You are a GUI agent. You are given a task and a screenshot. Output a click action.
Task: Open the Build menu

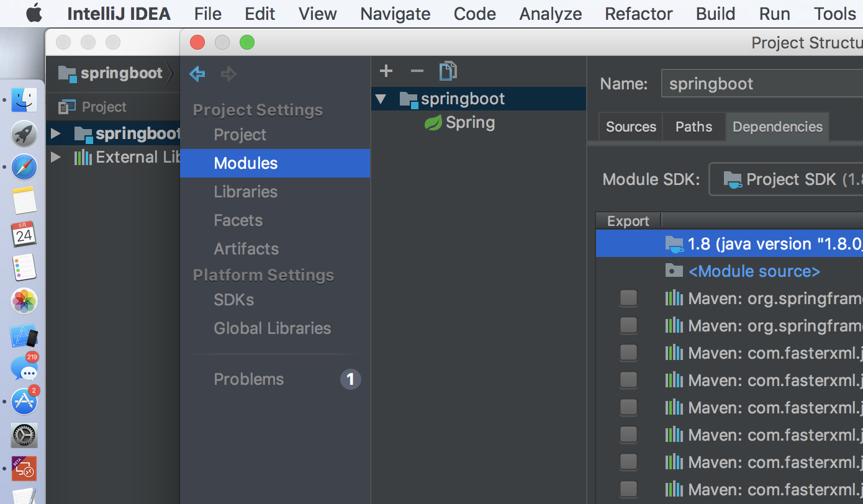click(716, 14)
